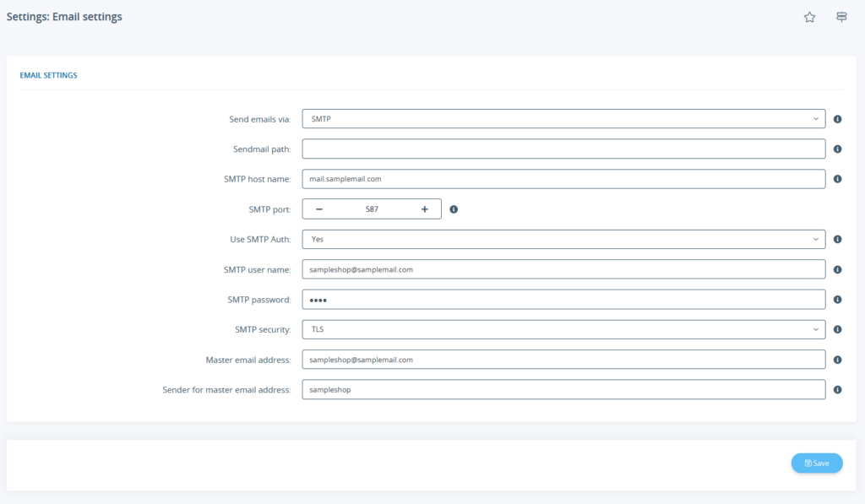Click info icon for Sender for master email address

[x=837, y=389]
